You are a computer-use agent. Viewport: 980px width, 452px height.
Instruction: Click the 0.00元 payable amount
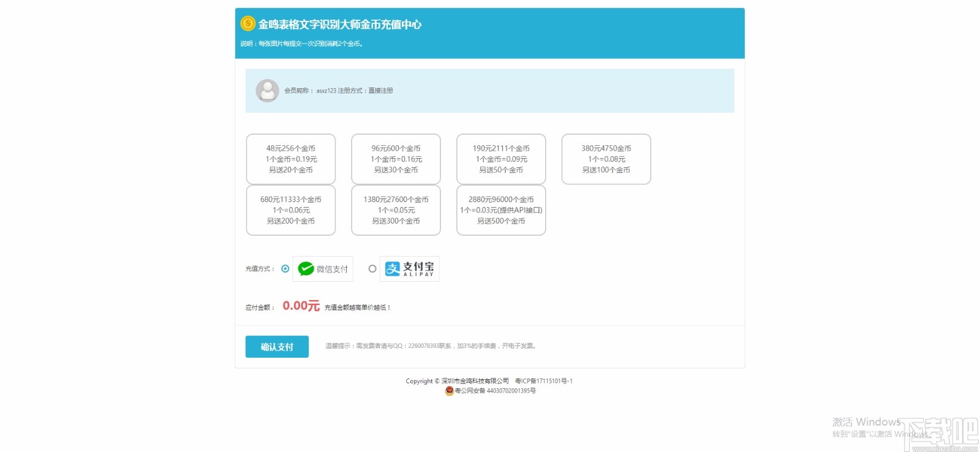tap(301, 306)
